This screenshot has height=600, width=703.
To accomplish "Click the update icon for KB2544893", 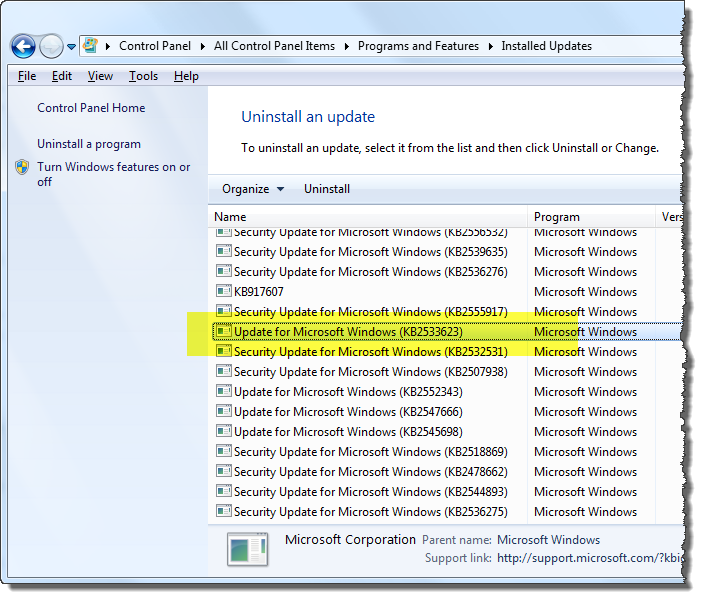I will click(224, 491).
